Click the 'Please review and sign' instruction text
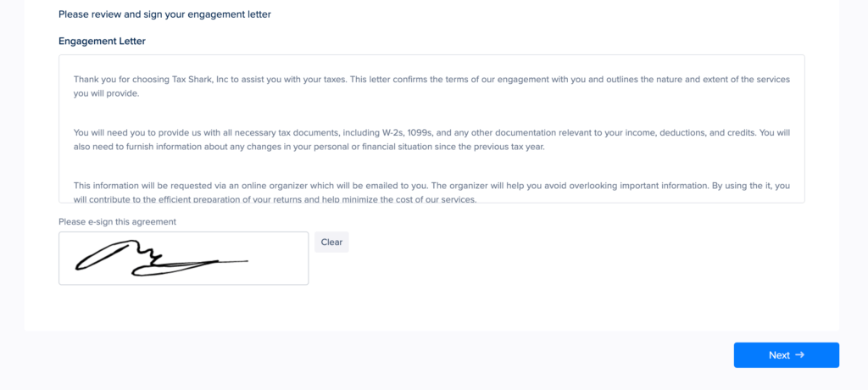The image size is (868, 390). [164, 14]
